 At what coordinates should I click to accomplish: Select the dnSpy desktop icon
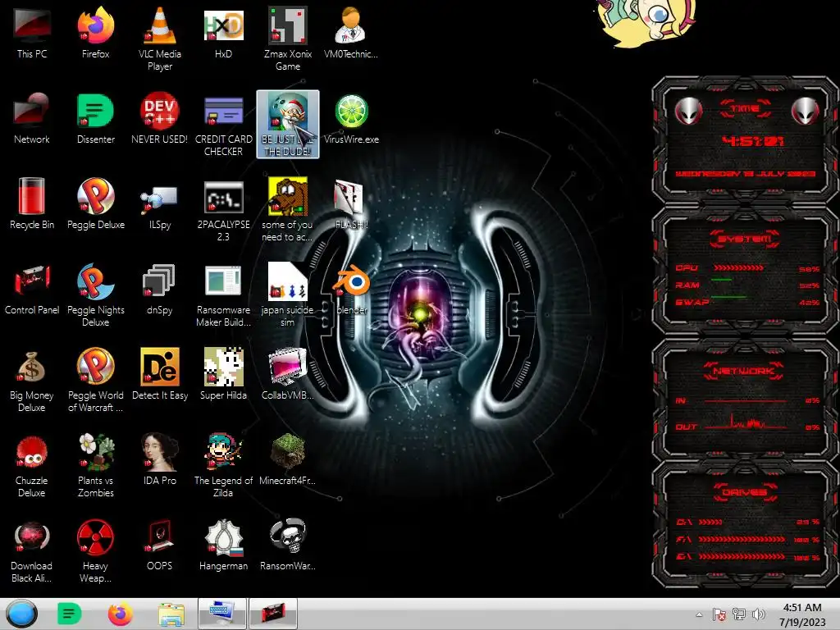pyautogui.click(x=160, y=288)
